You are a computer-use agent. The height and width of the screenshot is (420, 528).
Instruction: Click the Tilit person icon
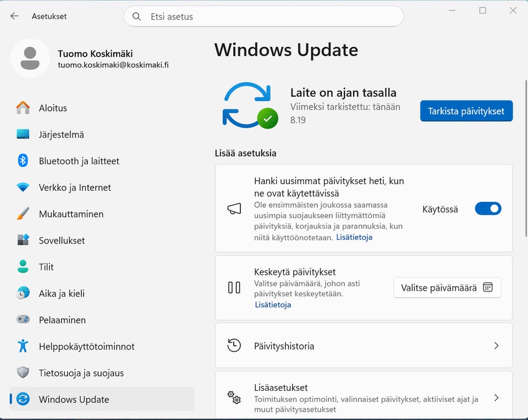coord(23,267)
